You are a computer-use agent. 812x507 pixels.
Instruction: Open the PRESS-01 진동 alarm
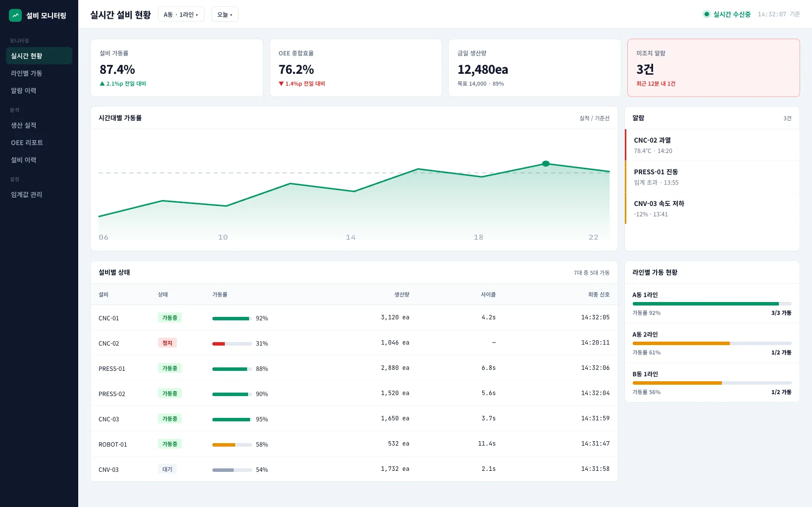712,177
